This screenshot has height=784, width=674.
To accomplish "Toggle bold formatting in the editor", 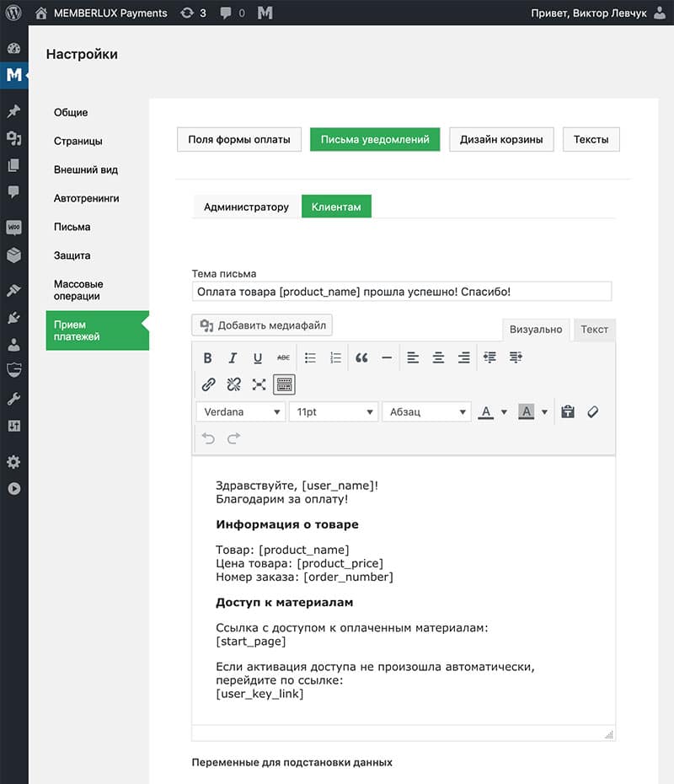I will pos(208,358).
